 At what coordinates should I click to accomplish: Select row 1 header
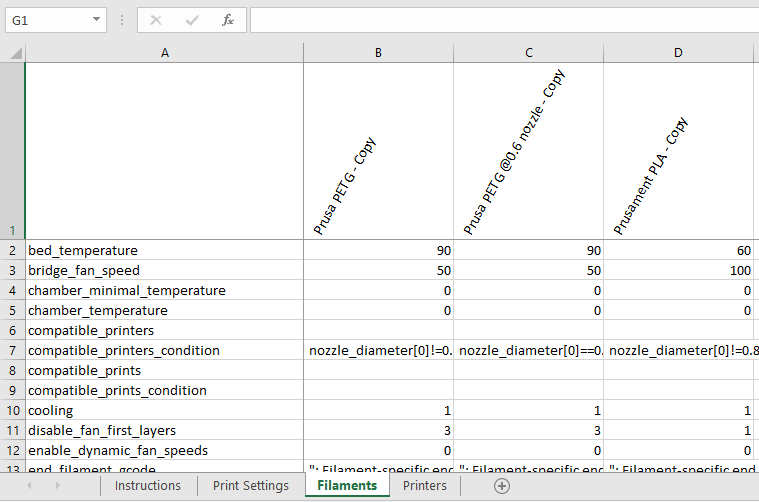(x=13, y=151)
